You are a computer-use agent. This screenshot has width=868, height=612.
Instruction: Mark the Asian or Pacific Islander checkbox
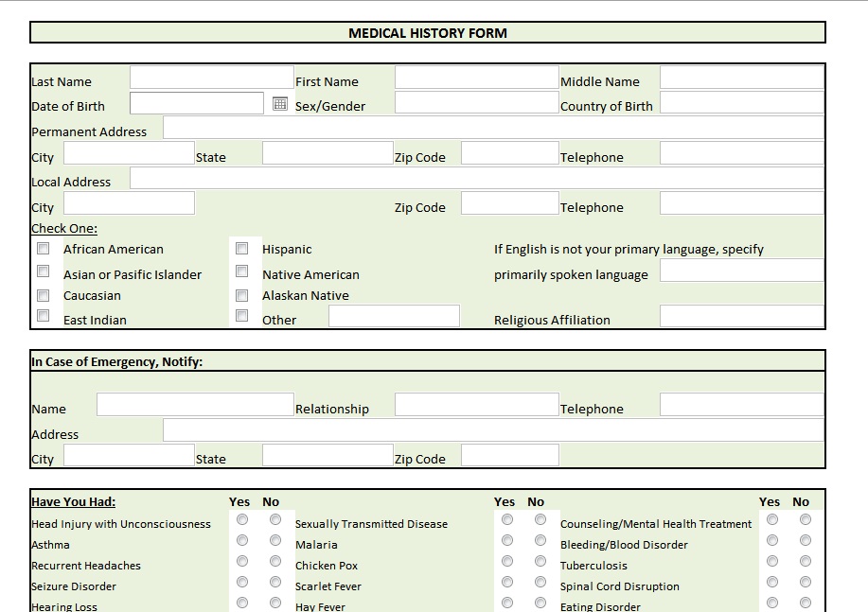coord(44,271)
